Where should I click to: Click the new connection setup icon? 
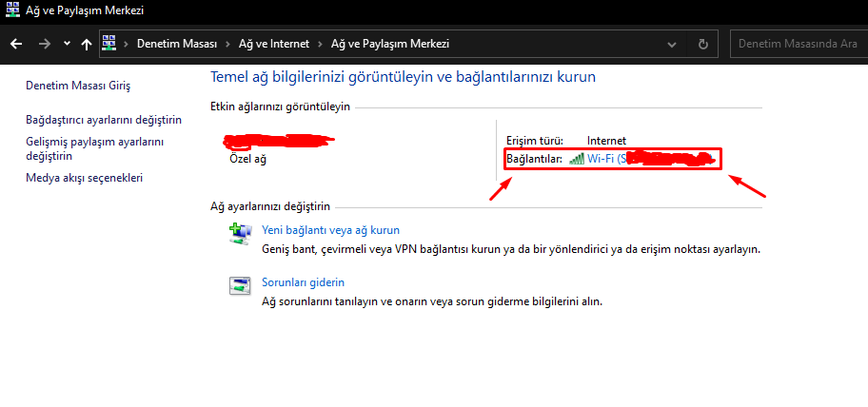click(240, 233)
